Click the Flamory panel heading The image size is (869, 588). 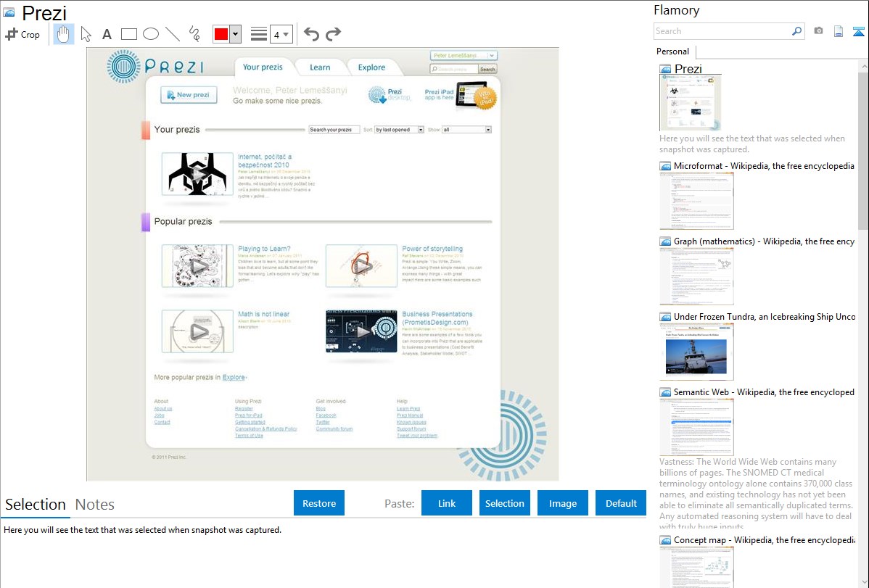pyautogui.click(x=676, y=10)
